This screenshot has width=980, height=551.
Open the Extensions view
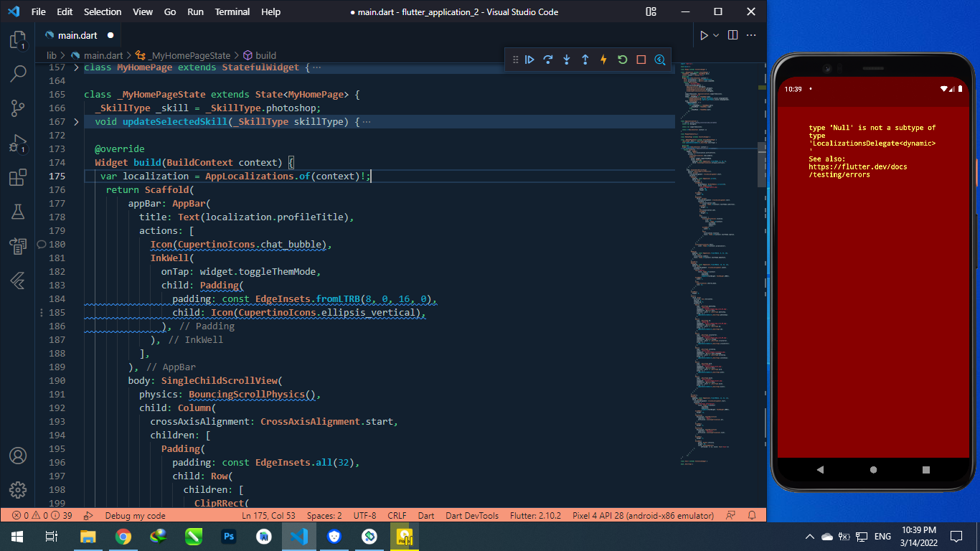click(x=18, y=177)
